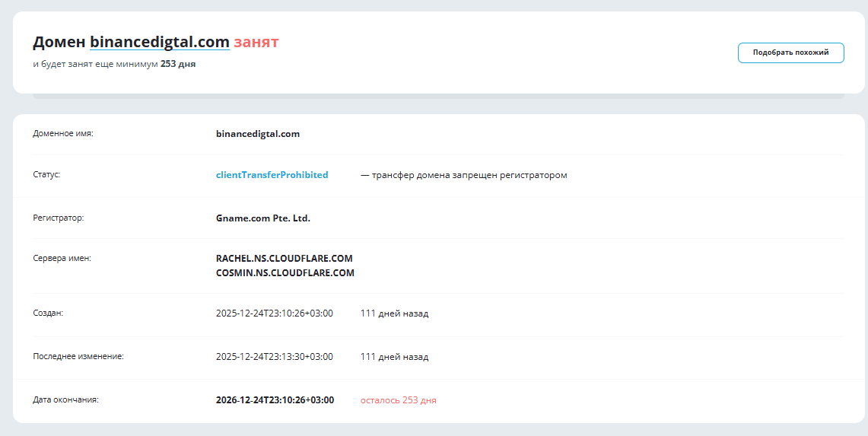Click the 'Регистратор:' row label
Screen dimensions: 868x436
pos(59,218)
